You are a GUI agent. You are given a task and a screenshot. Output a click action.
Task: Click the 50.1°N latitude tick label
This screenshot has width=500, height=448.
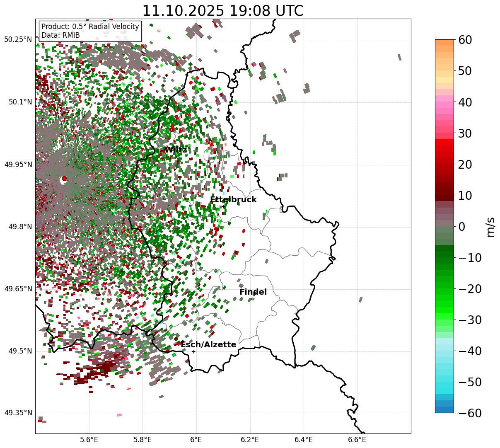20,102
